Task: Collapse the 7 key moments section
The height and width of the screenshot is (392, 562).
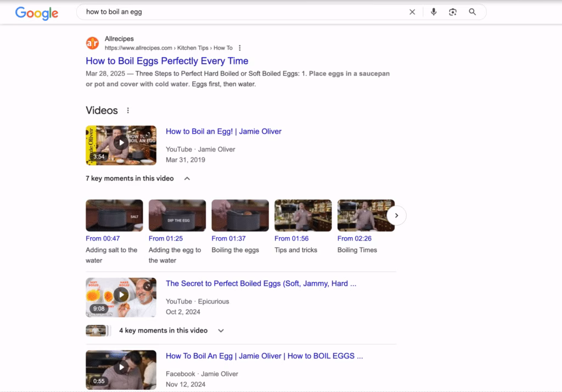Action: [187, 178]
